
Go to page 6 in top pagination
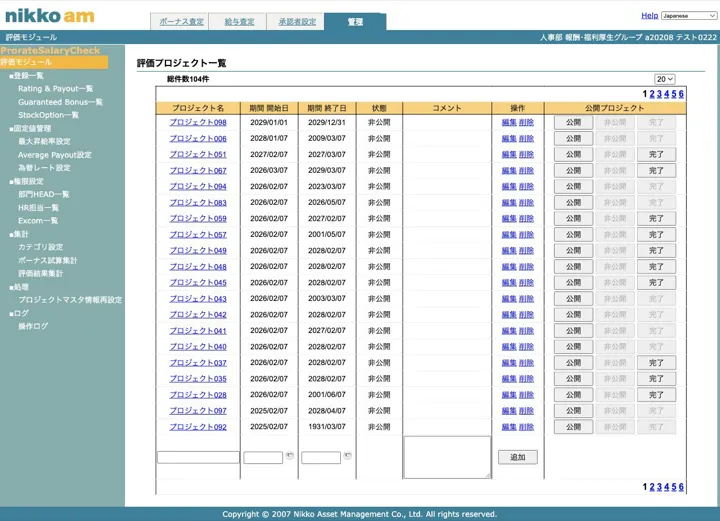point(681,94)
